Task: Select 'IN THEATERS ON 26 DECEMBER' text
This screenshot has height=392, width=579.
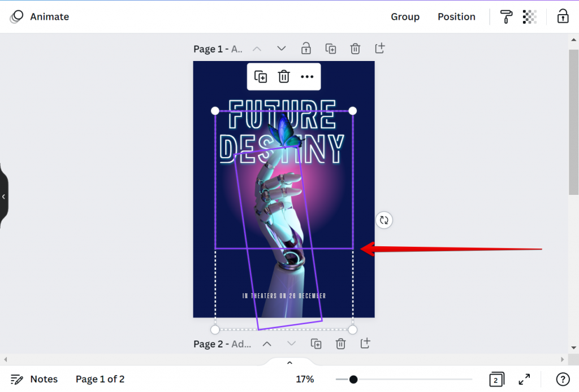Action: click(284, 296)
